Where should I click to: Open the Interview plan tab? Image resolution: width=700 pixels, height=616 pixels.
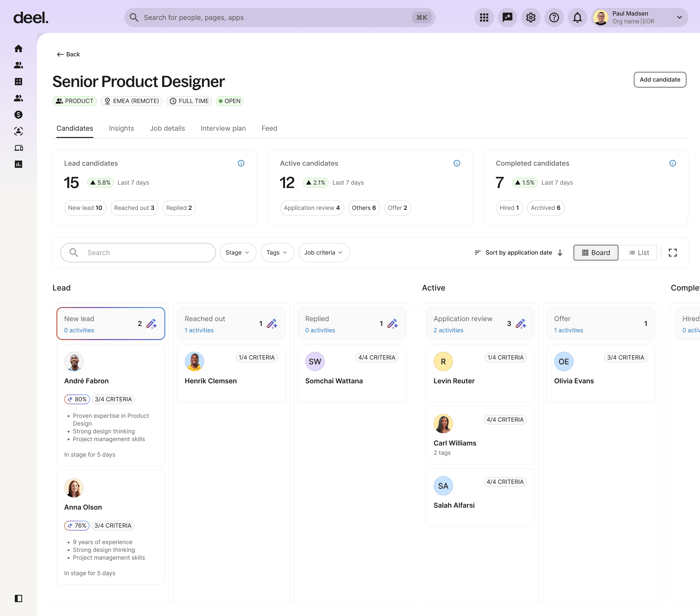(x=223, y=128)
